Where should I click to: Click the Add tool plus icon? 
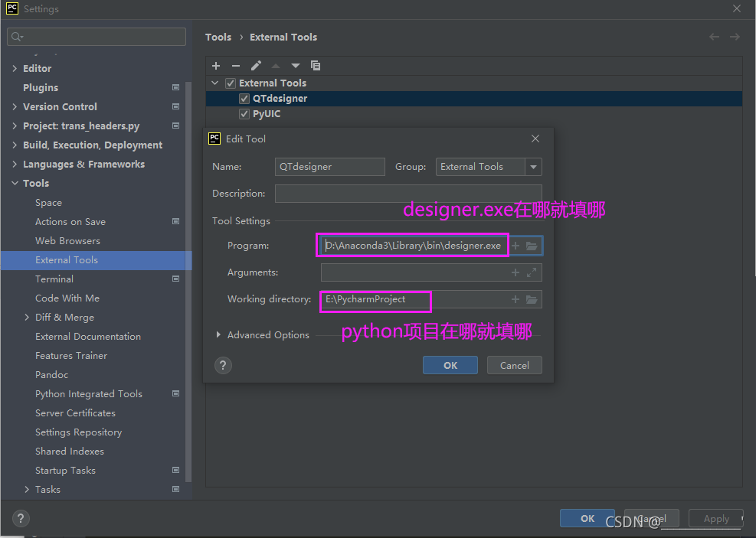216,66
